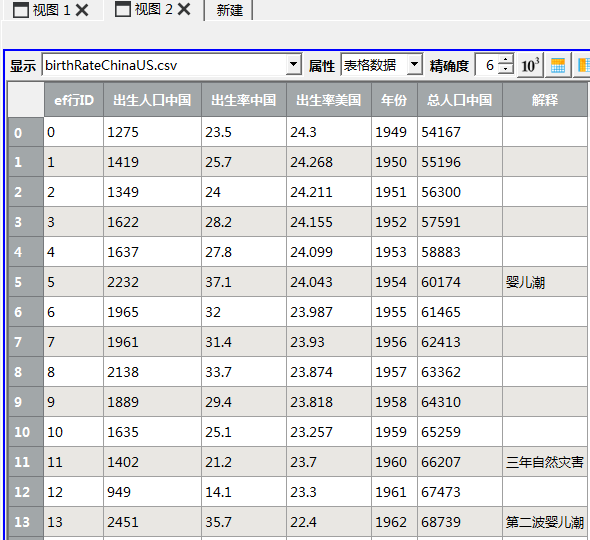The width and height of the screenshot is (590, 540).
Task: Open the 新建 new layout tab
Action: point(229,10)
